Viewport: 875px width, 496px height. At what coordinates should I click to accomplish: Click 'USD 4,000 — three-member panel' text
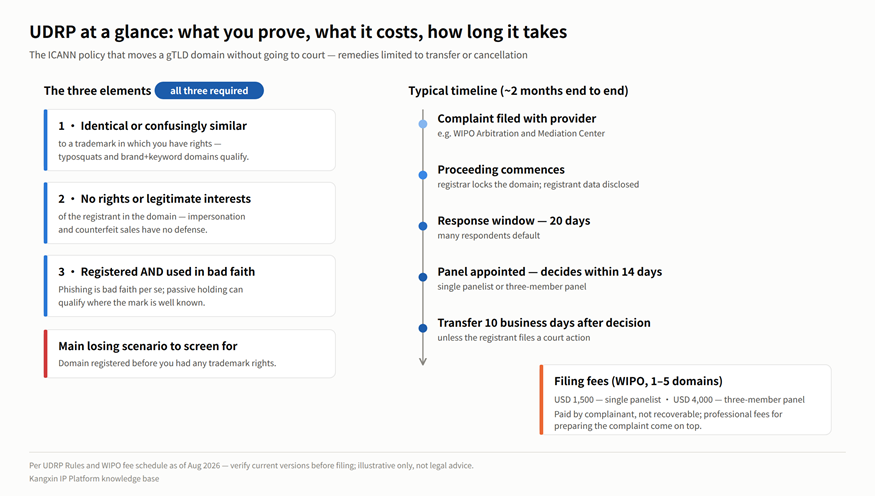coord(739,399)
